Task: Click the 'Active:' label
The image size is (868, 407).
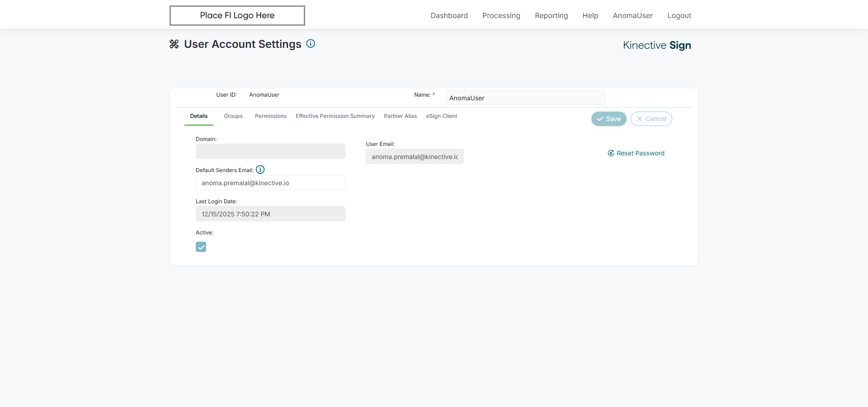Action: click(204, 233)
